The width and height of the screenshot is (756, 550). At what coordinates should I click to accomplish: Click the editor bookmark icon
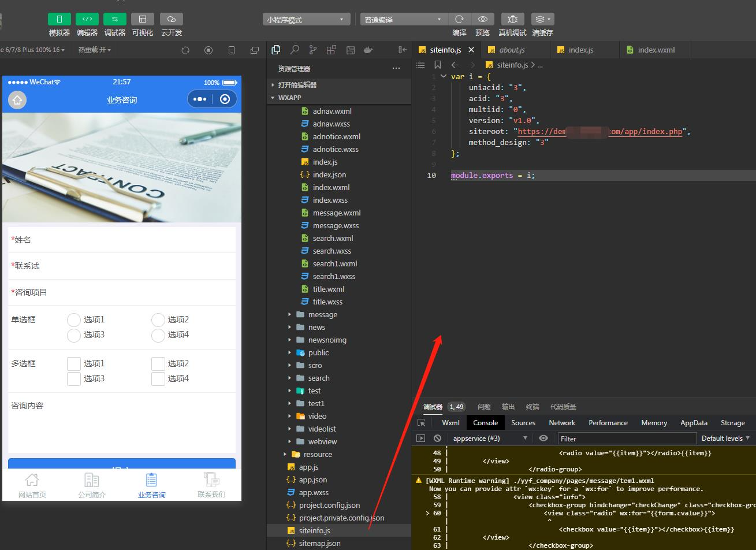[x=438, y=65]
